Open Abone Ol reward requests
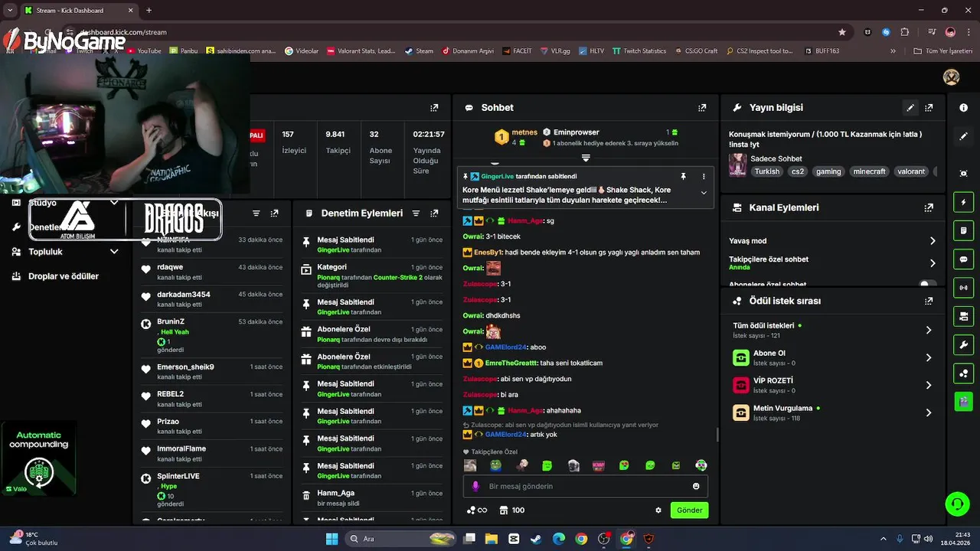980x551 pixels. click(833, 357)
